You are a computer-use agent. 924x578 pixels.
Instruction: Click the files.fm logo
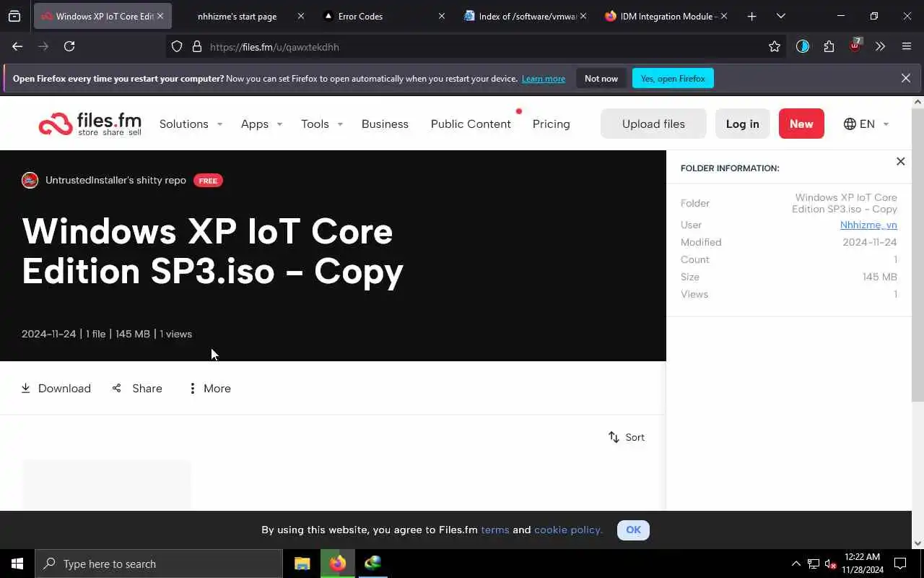coord(90,124)
